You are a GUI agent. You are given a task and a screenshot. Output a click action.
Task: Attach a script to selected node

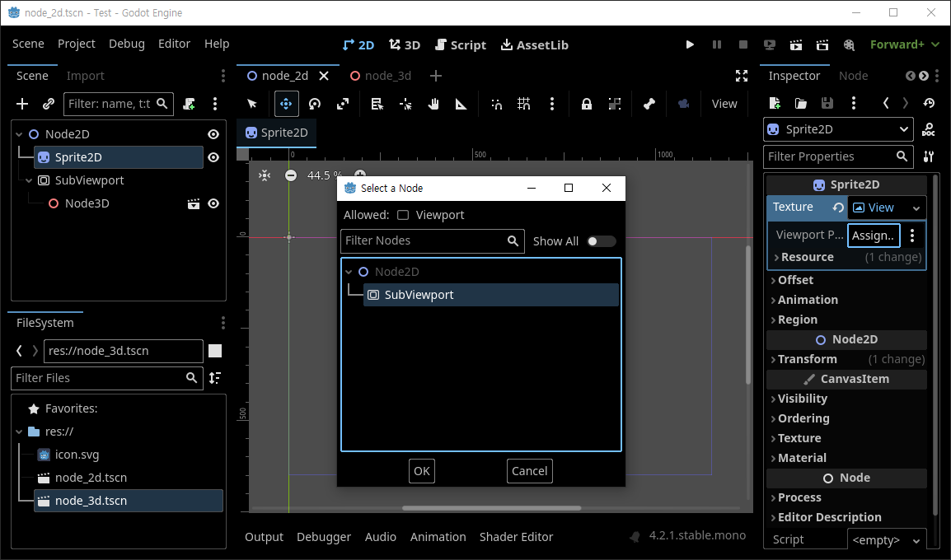(190, 104)
